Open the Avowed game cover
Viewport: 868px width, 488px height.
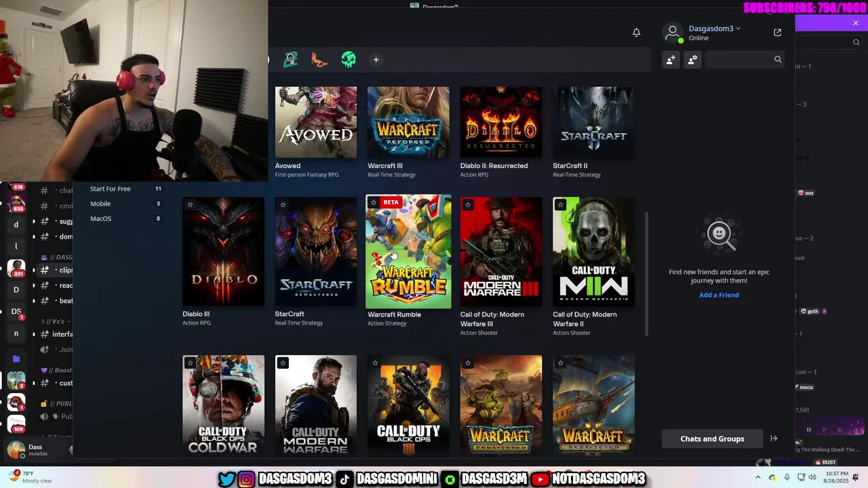point(316,122)
